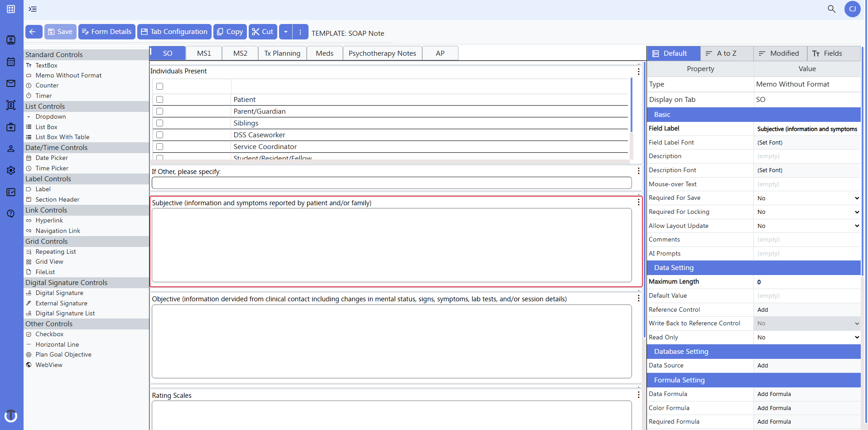Open the Read Only dropdown

click(856, 337)
